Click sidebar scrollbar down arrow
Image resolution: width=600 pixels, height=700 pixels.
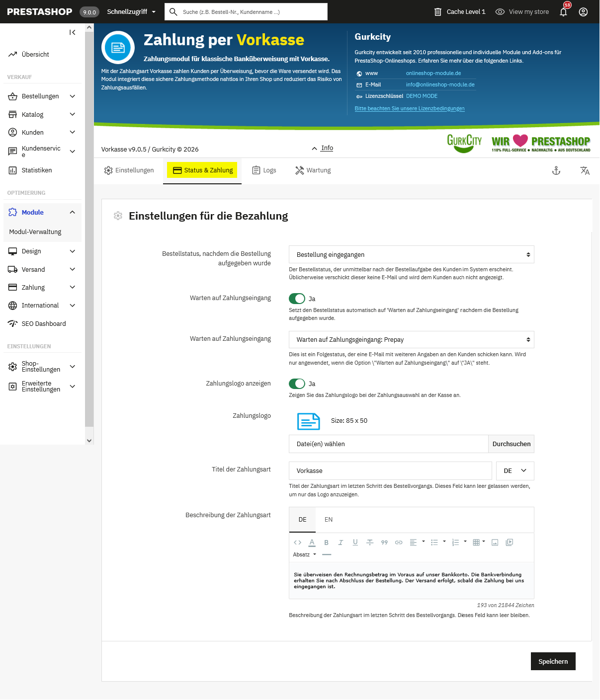point(89,441)
